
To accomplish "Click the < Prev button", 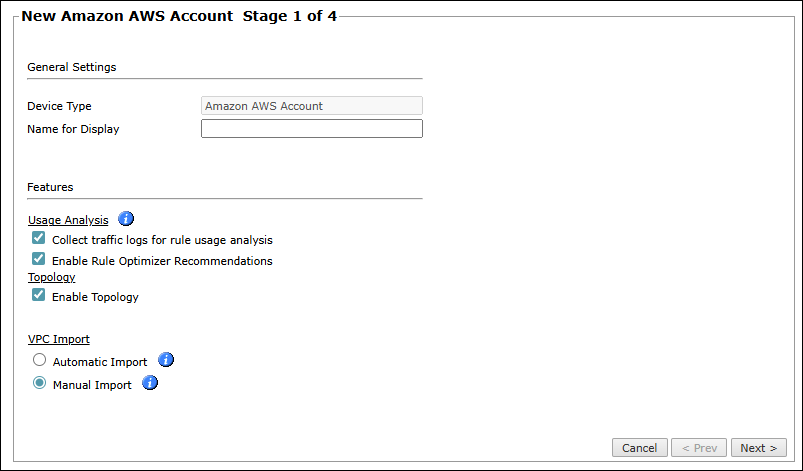I will pos(699,448).
